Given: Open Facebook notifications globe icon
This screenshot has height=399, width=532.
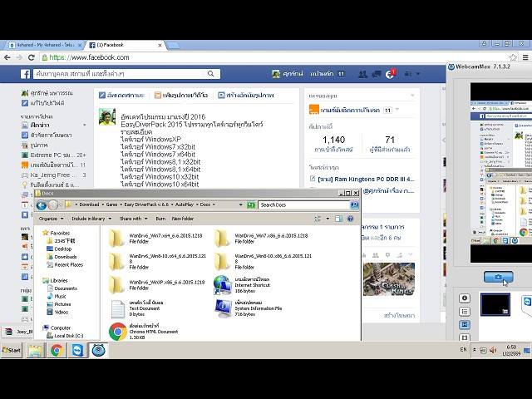Looking at the screenshot, I should [390, 74].
